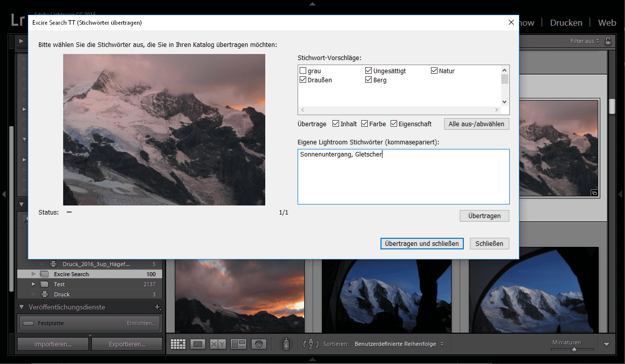Uncheck the Draußen keyword
625x364 pixels.
[x=303, y=80]
